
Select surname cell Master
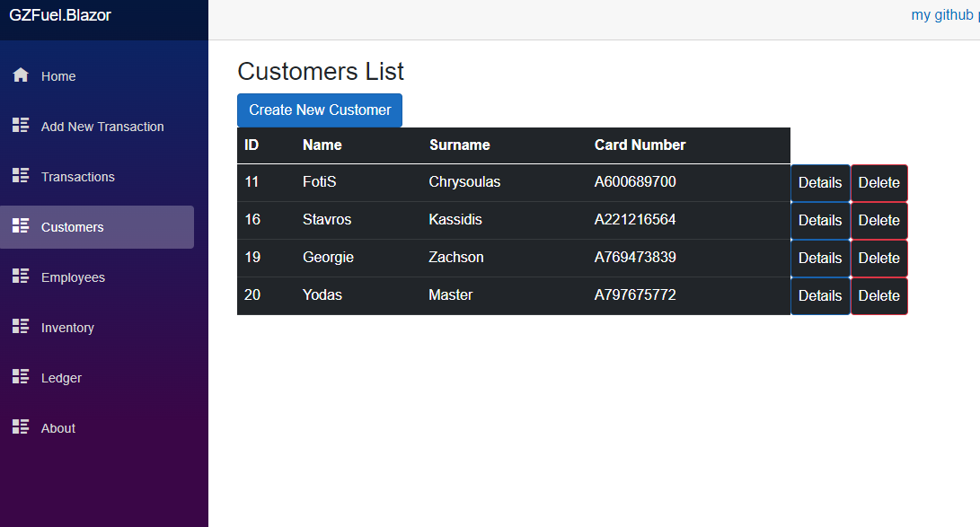point(451,294)
